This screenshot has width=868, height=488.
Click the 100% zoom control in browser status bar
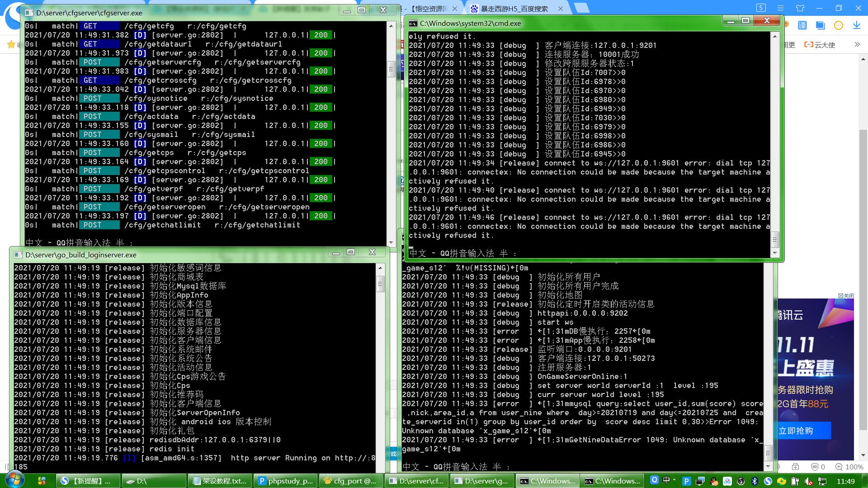(x=849, y=467)
